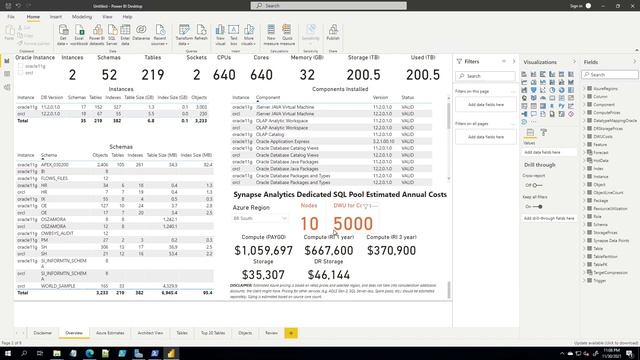Screen dimensions: 640x360
Task: Open File Explorer from taskbar
Action: coord(57,353)
